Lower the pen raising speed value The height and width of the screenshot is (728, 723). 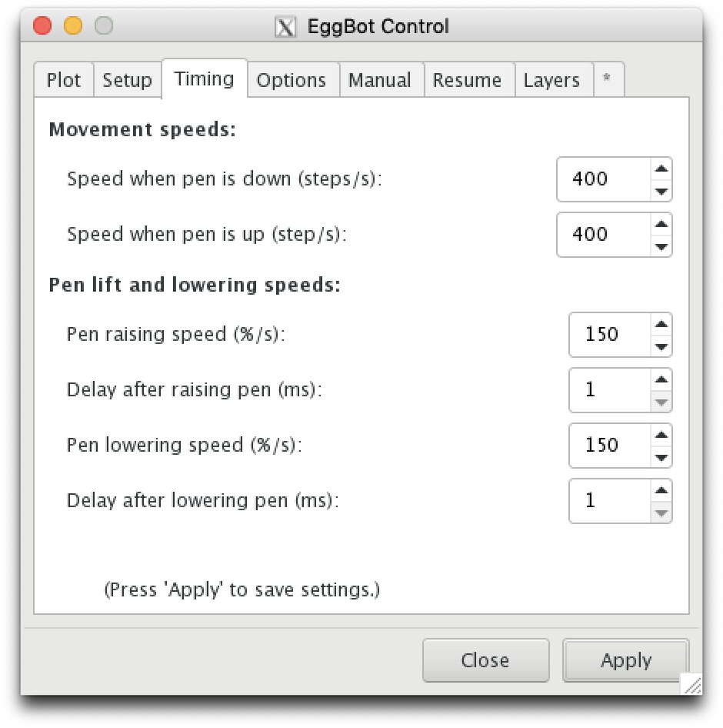point(661,346)
